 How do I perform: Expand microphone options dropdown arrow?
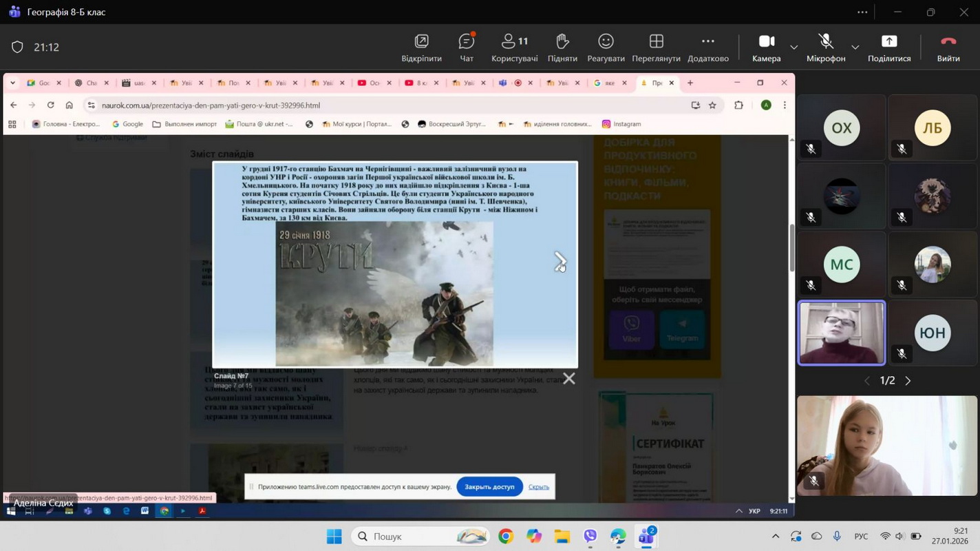pos(855,48)
